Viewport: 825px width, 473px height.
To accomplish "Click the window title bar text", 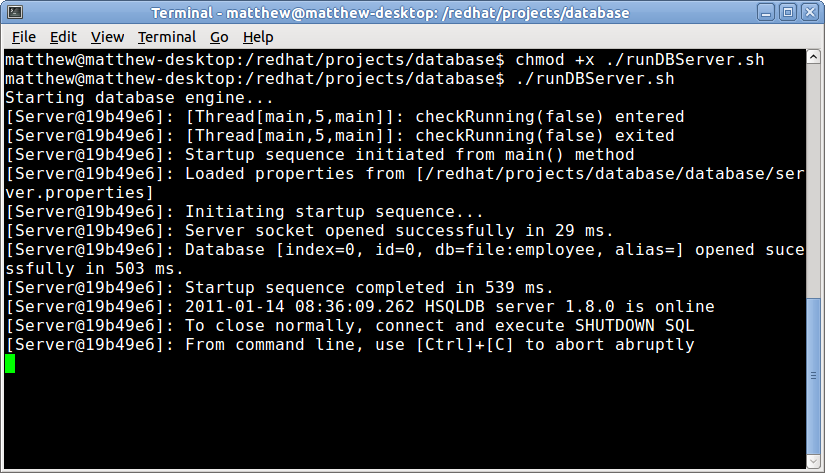I will pyautogui.click(x=390, y=13).
